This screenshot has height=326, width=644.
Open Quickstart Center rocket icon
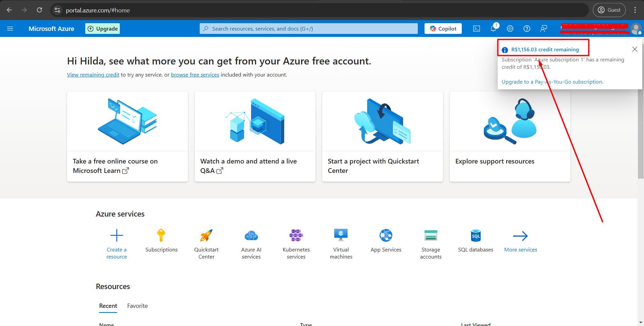click(x=206, y=235)
